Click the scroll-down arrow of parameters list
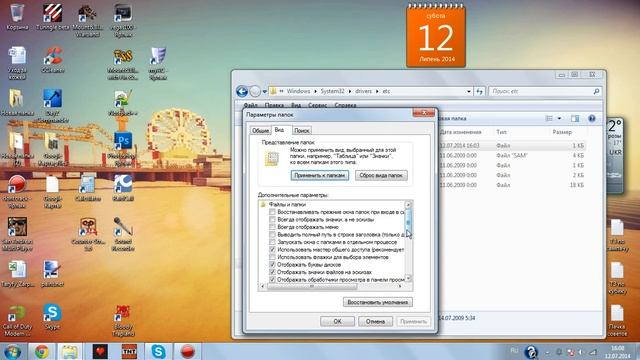The image size is (640, 360). pyautogui.click(x=408, y=278)
